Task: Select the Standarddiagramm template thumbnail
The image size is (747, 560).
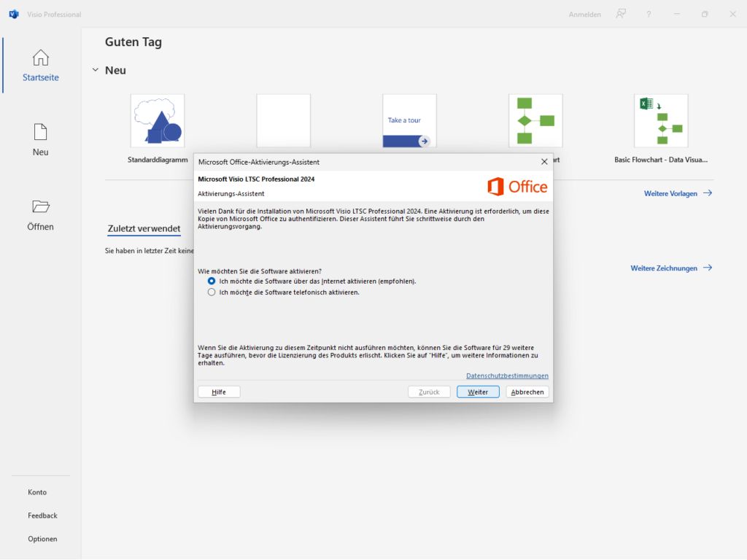Action: [x=158, y=120]
